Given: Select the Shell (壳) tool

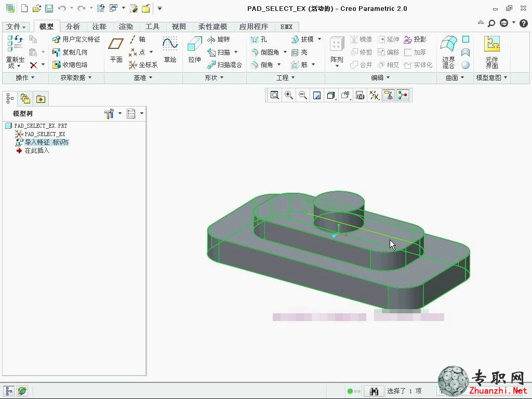Looking at the screenshot, I should [299, 52].
